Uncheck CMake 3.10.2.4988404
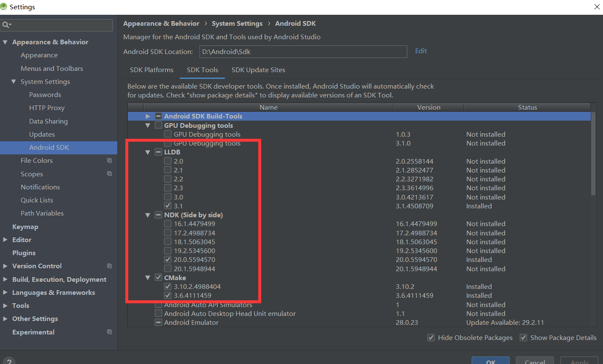This screenshot has width=603, height=364. (x=168, y=286)
